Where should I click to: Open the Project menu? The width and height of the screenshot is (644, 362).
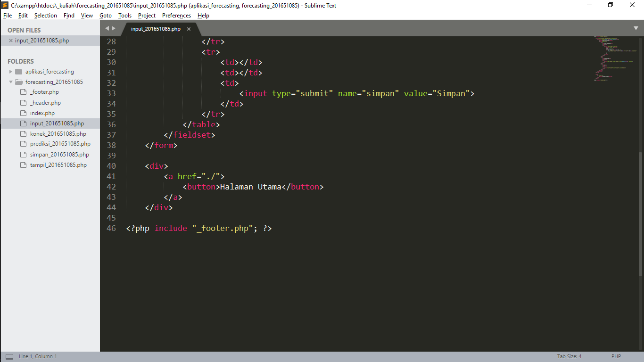pos(147,16)
